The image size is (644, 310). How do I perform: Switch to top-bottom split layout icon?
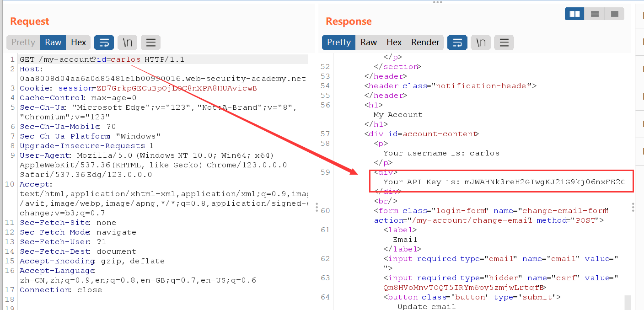pyautogui.click(x=595, y=14)
